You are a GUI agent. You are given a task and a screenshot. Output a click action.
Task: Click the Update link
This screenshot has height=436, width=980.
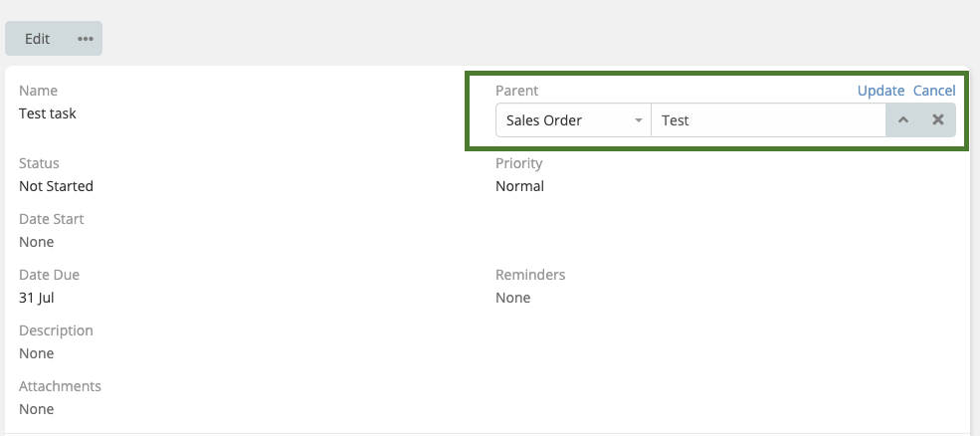(881, 91)
